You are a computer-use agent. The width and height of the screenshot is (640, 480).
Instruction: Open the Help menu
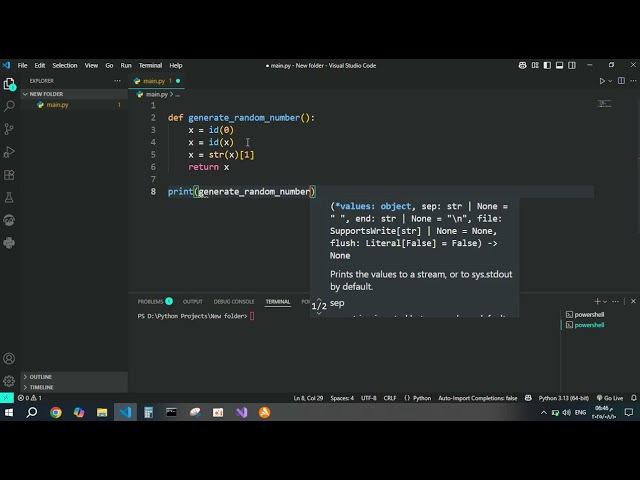point(176,65)
